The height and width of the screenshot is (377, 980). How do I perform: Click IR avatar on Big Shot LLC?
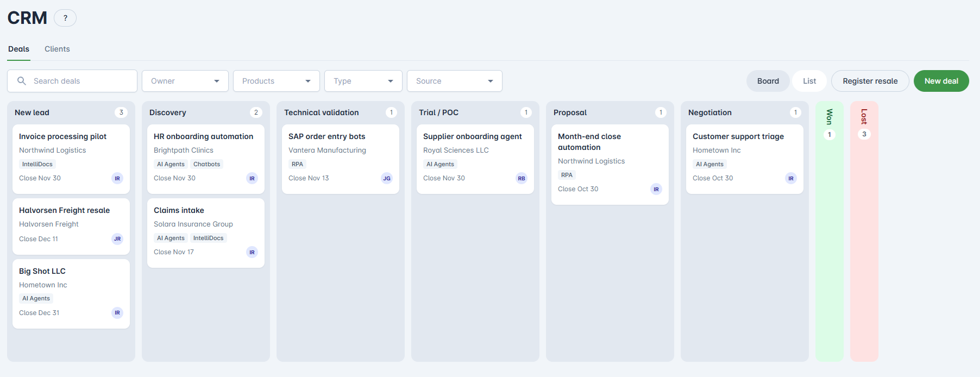[x=117, y=313]
